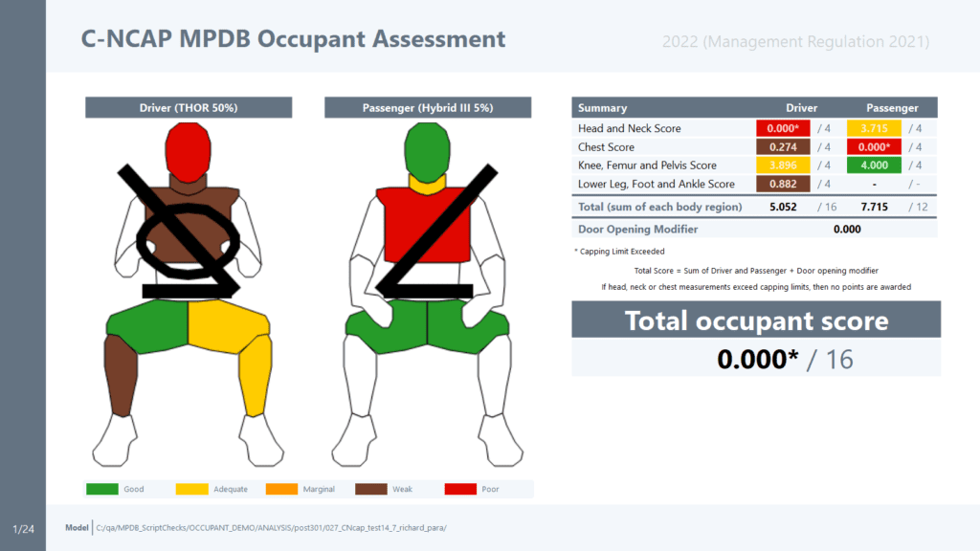980x551 pixels.
Task: Select the driver dummy's yellow lower leg
Action: click(256, 376)
